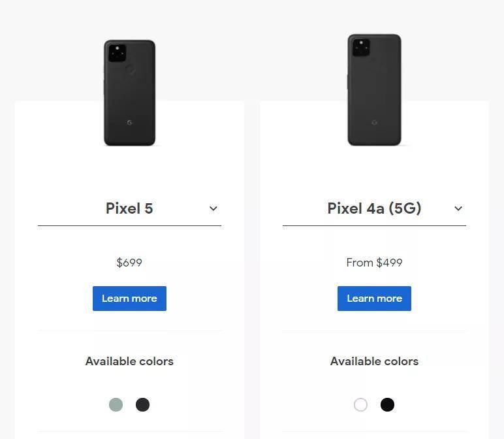The height and width of the screenshot is (439, 504).
Task: Open the Pixel 4a (5G) model selector name
Action: [374, 208]
